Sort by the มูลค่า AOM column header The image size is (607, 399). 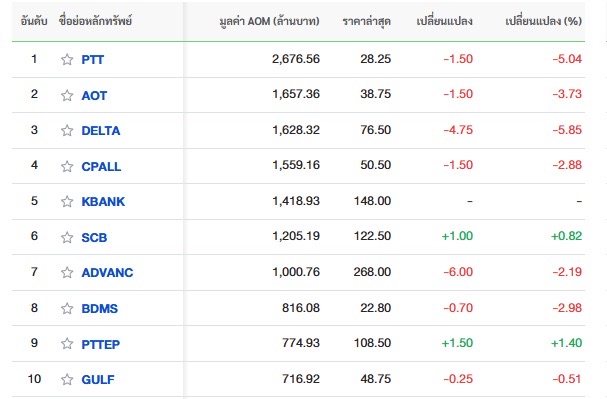[269, 21]
